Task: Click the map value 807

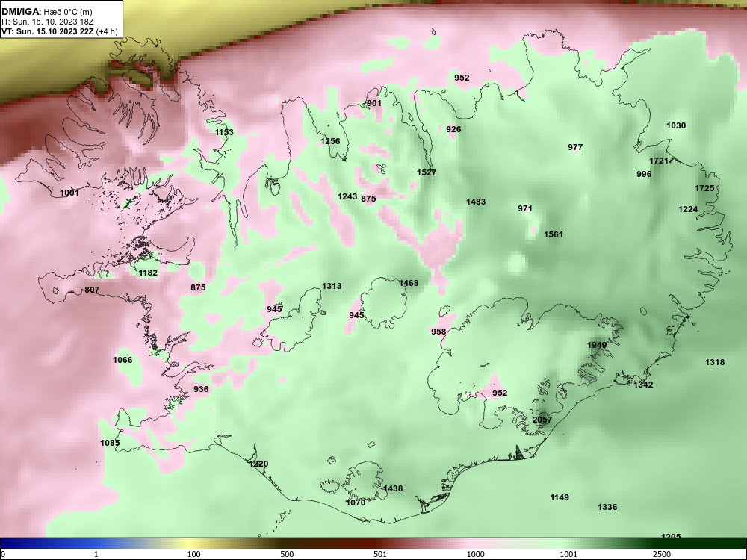Action: (92, 290)
